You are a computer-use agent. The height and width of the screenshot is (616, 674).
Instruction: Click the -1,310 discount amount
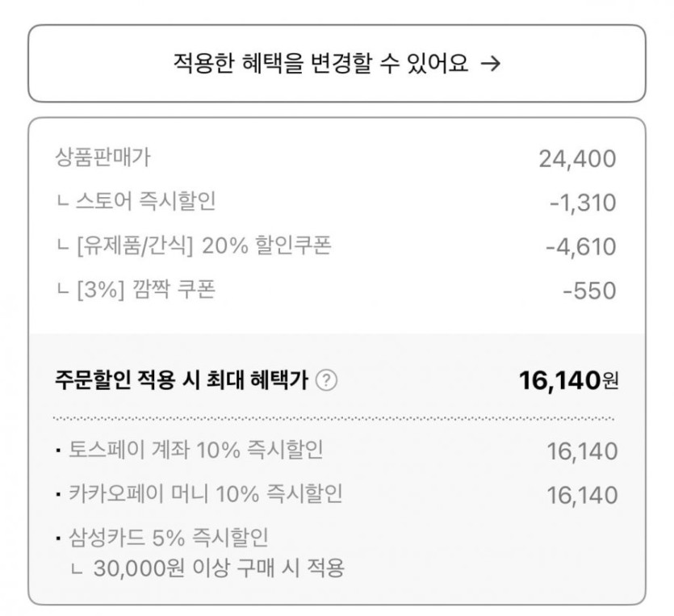[581, 203]
